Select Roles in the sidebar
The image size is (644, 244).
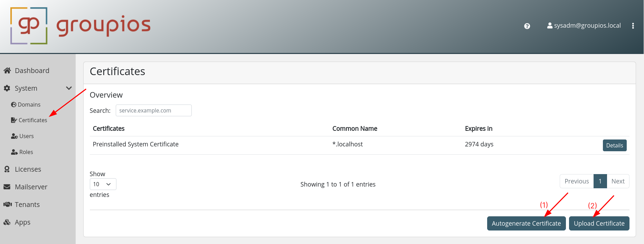[x=22, y=152]
